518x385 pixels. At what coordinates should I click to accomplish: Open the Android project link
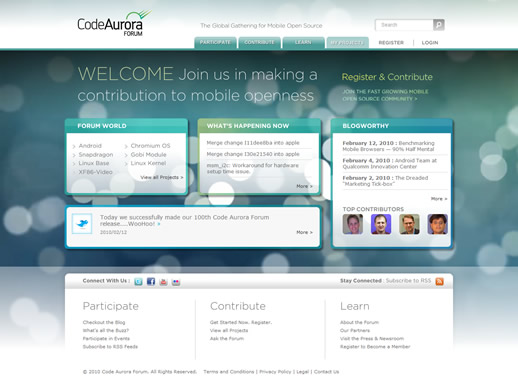[90, 146]
